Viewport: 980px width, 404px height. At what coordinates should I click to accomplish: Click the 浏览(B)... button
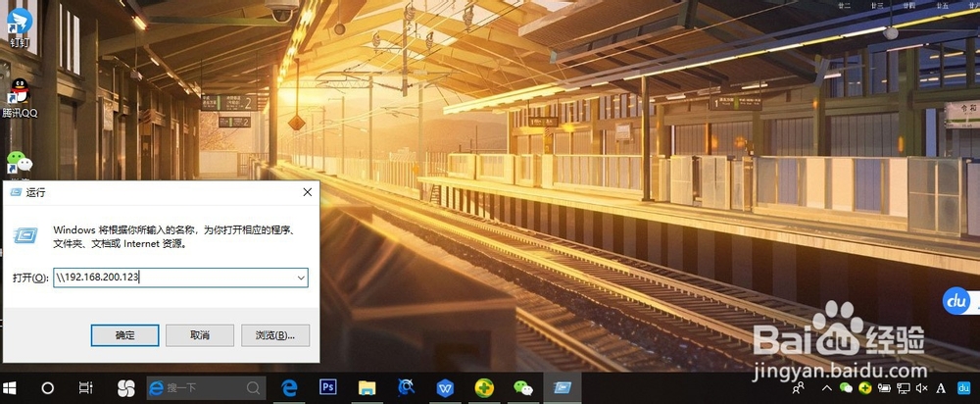275,335
